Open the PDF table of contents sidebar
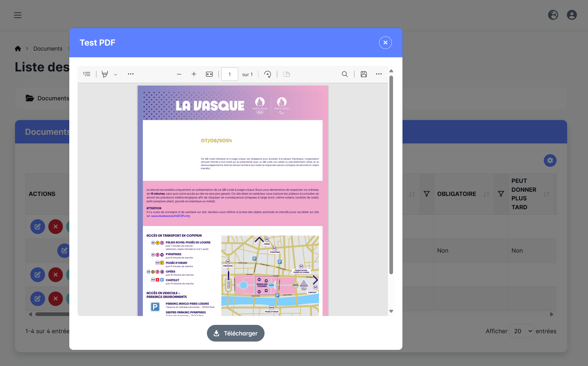Screen dimensions: 588x366 87,74
